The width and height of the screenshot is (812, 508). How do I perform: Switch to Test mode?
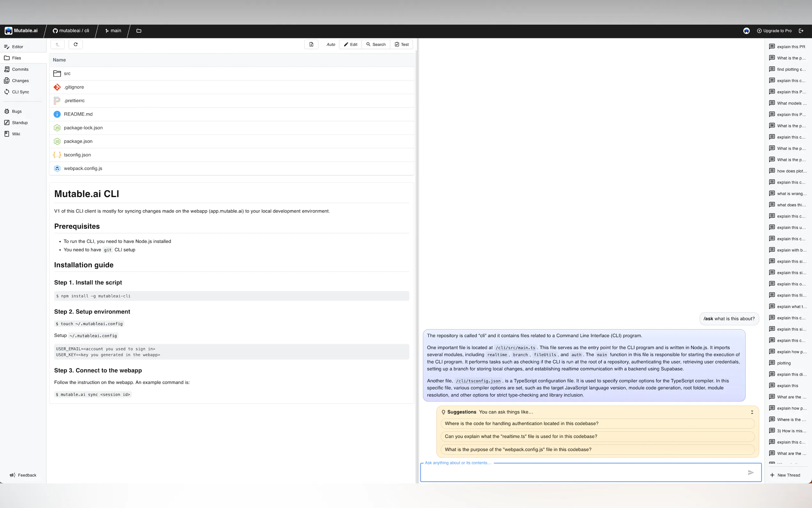pos(402,44)
